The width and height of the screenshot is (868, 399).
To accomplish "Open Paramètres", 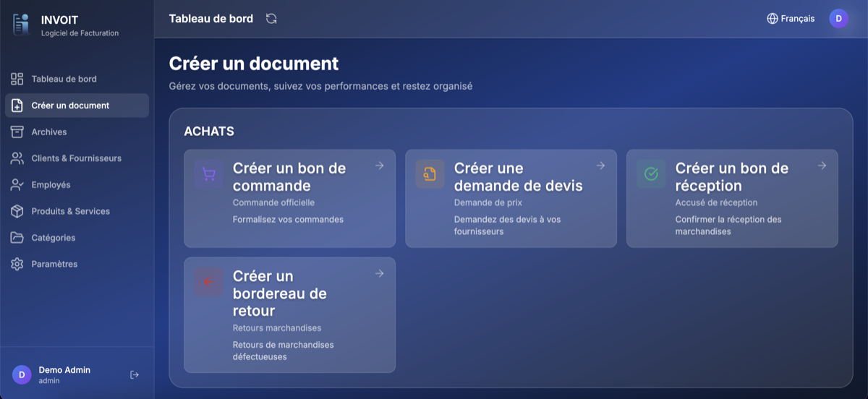I will point(77,265).
